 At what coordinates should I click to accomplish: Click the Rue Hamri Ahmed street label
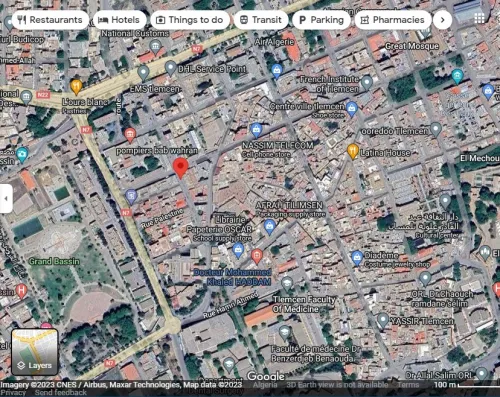pos(231,305)
